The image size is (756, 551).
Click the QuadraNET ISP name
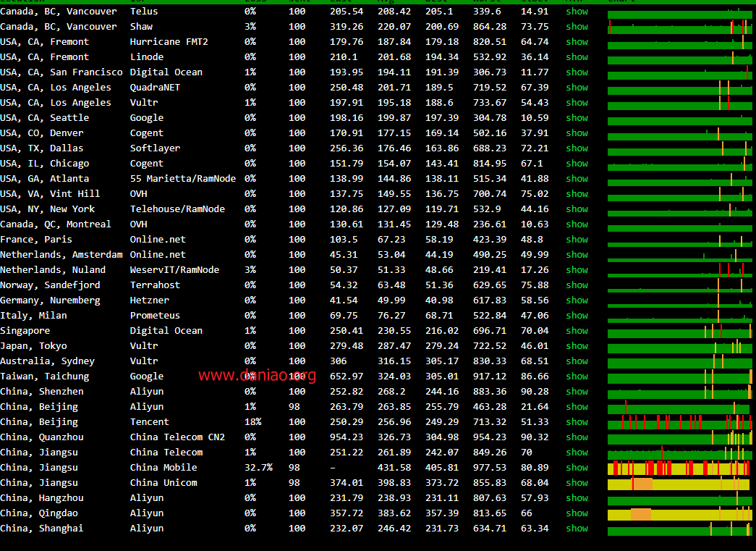coord(155,88)
